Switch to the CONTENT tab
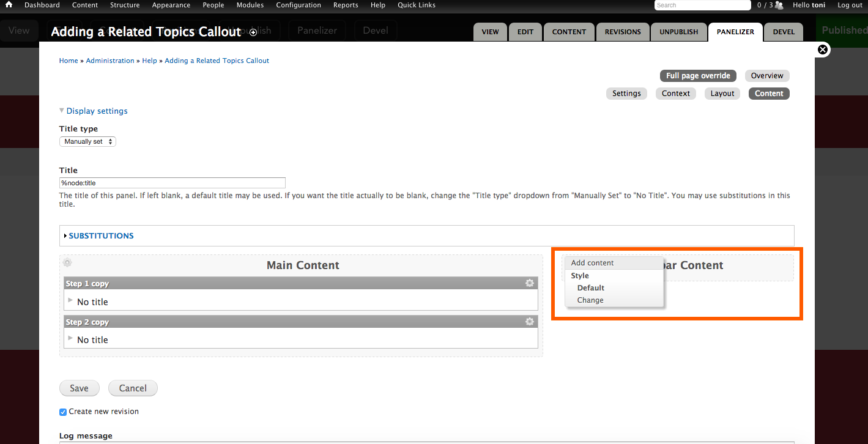The width and height of the screenshot is (868, 444). pos(569,32)
